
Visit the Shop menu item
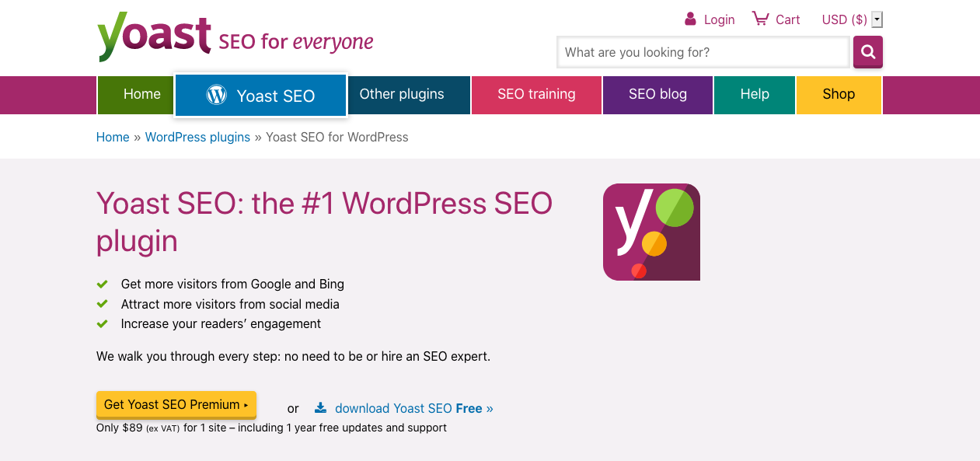[839, 95]
